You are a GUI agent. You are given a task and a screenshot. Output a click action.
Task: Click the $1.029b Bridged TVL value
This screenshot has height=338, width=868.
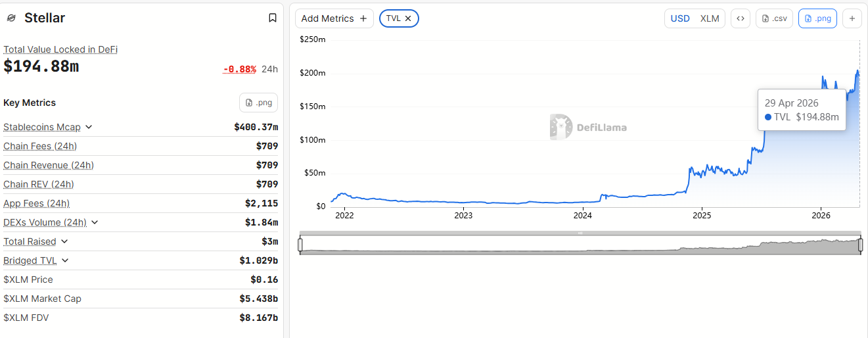coord(259,260)
